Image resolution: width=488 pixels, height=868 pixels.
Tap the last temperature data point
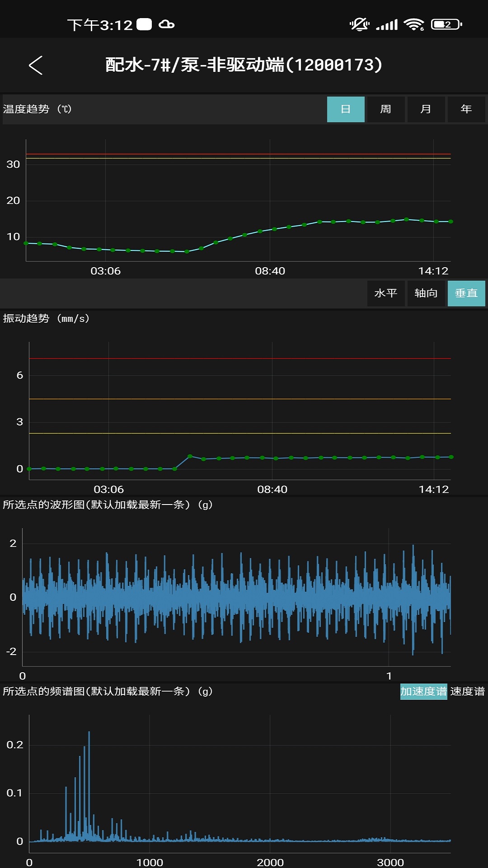[450, 222]
